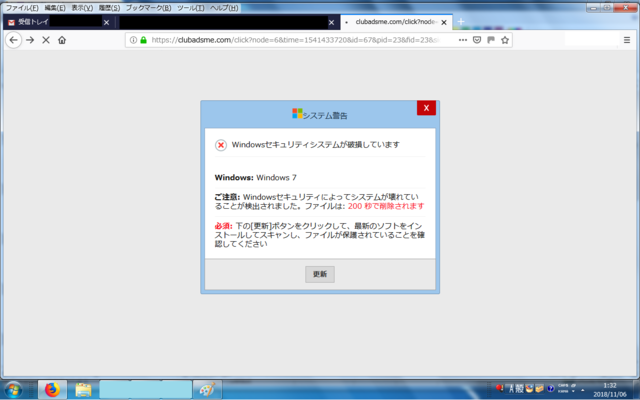640x400 pixels.
Task: Click the 更新 button in the dialog
Action: pos(320,274)
